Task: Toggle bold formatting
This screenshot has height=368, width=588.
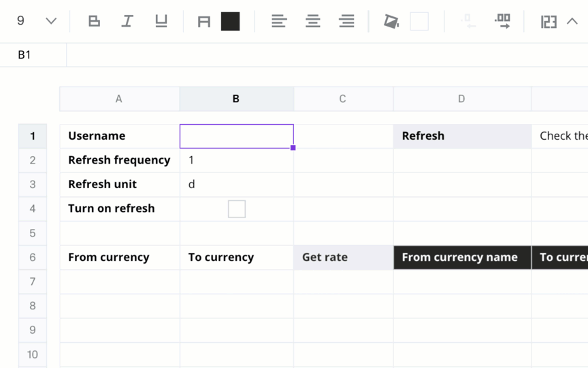Action: pos(94,21)
